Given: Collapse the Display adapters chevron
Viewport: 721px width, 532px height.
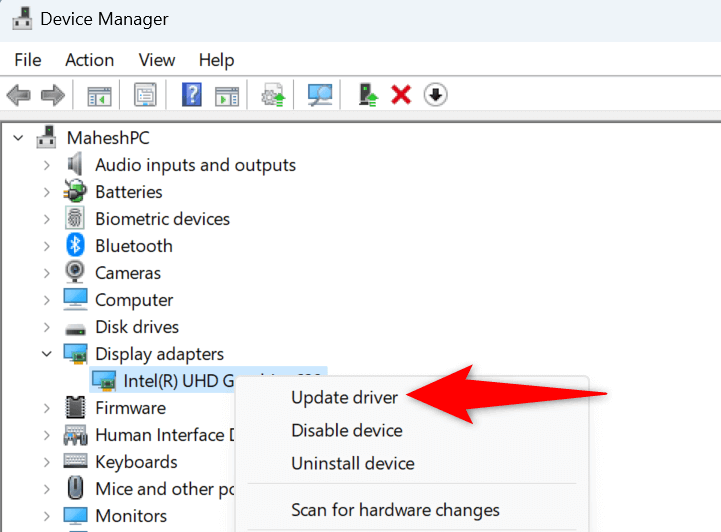Looking at the screenshot, I should pyautogui.click(x=46, y=354).
